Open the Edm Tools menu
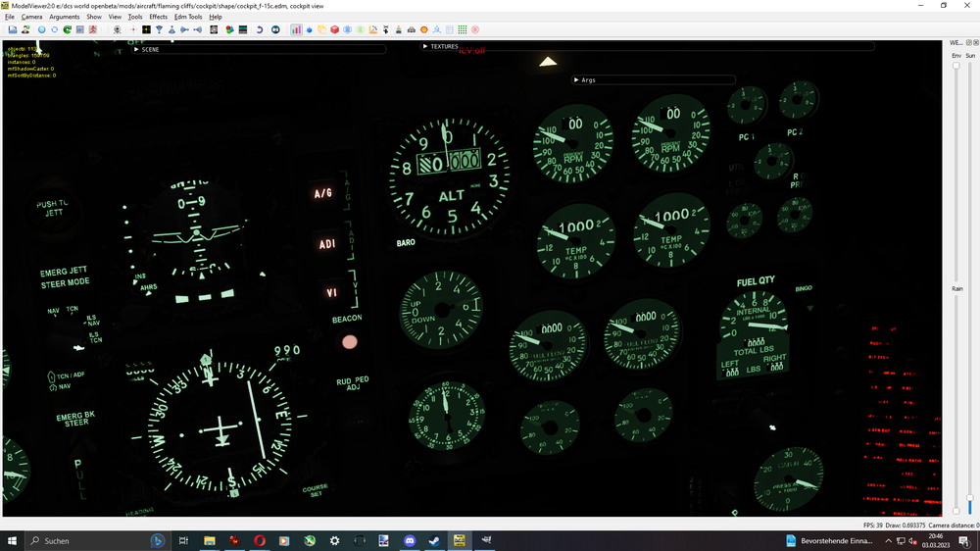 [x=188, y=17]
